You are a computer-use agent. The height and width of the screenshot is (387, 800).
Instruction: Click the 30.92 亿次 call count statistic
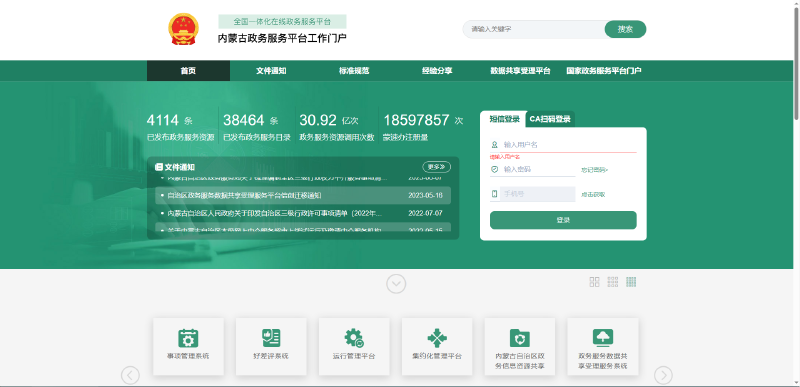(x=337, y=127)
